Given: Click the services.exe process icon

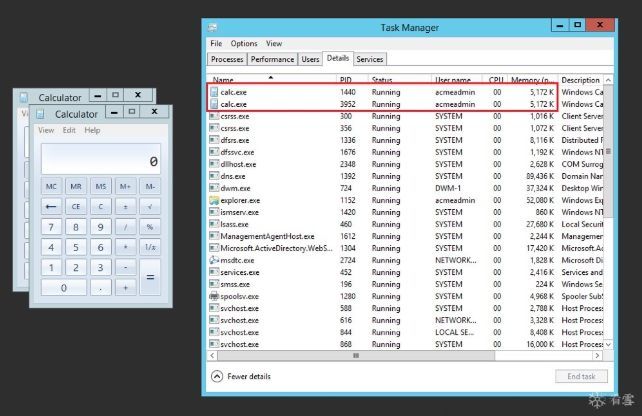Looking at the screenshot, I should (x=214, y=272).
